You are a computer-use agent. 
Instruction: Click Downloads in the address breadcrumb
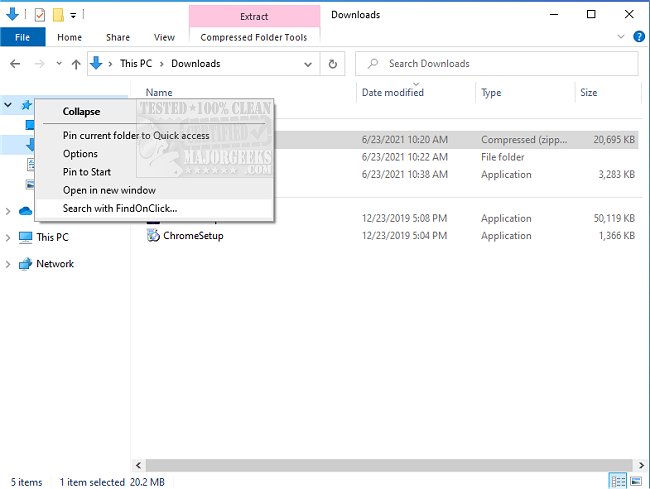196,63
